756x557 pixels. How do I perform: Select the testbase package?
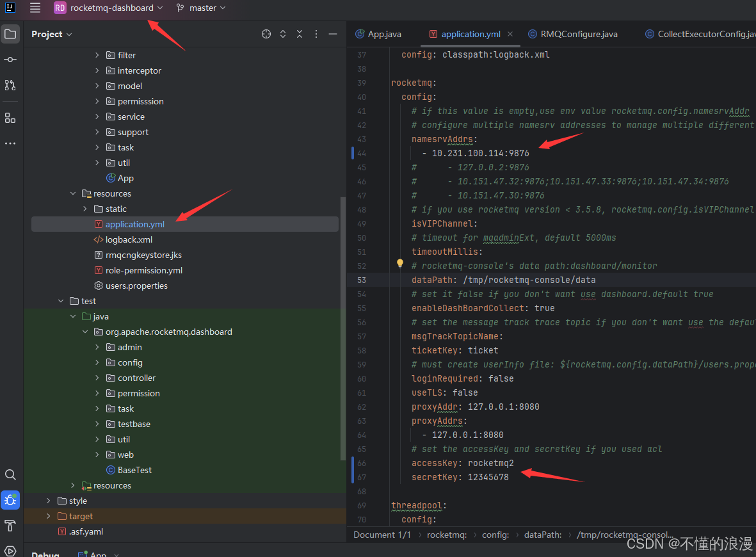click(128, 424)
